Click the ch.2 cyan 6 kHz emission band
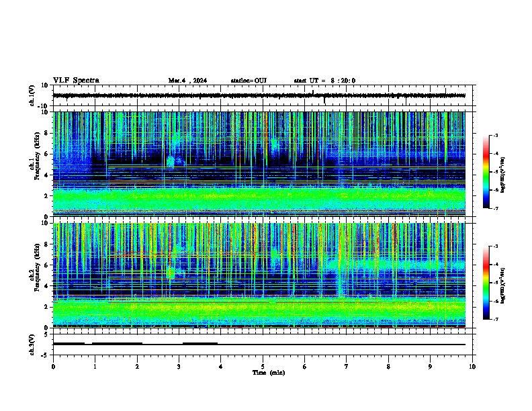532x411 pixels. click(x=395, y=265)
